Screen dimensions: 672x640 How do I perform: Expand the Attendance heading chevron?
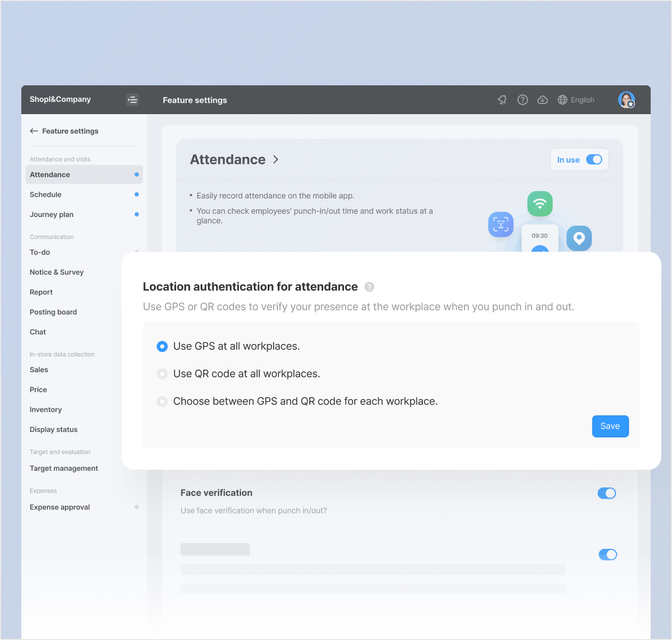[x=276, y=159]
